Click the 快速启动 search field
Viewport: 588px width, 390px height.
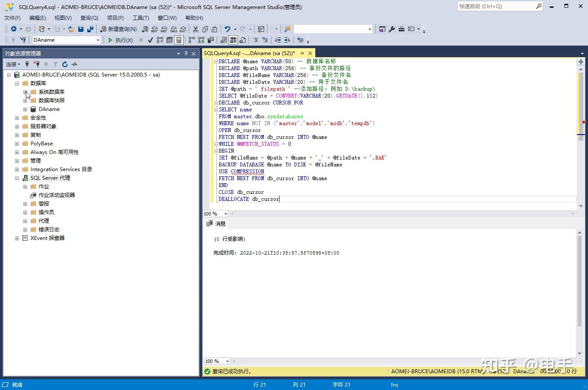pos(500,6)
